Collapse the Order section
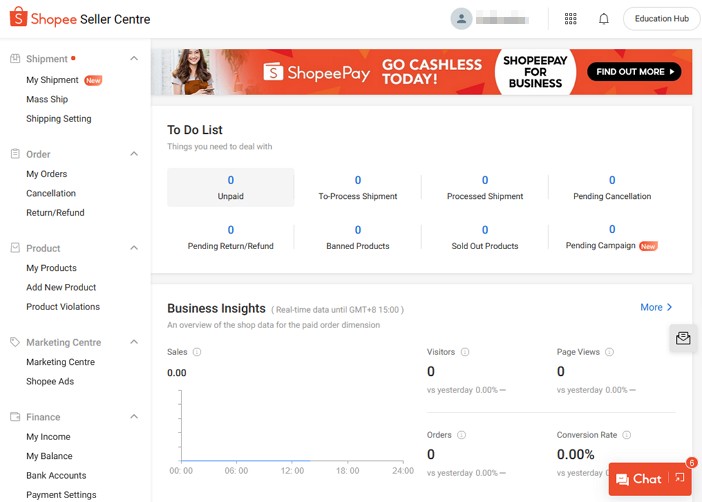The width and height of the screenshot is (702, 502). pyautogui.click(x=134, y=154)
